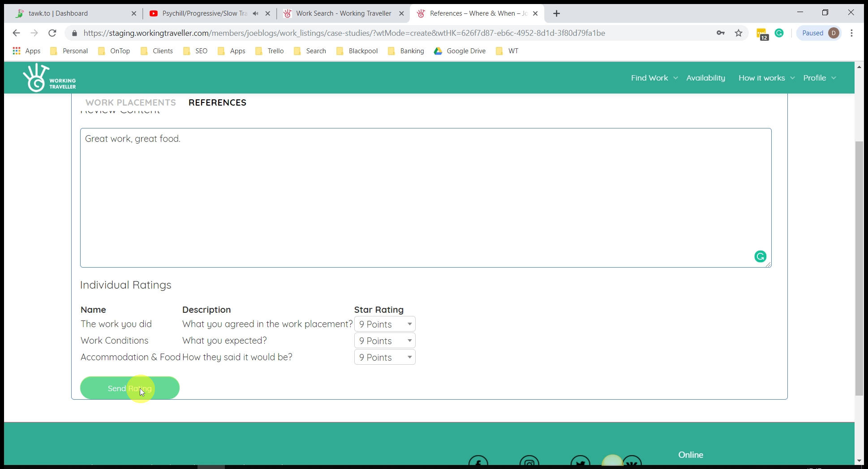
Task: Open the saved passwords key icon
Action: [x=721, y=33]
